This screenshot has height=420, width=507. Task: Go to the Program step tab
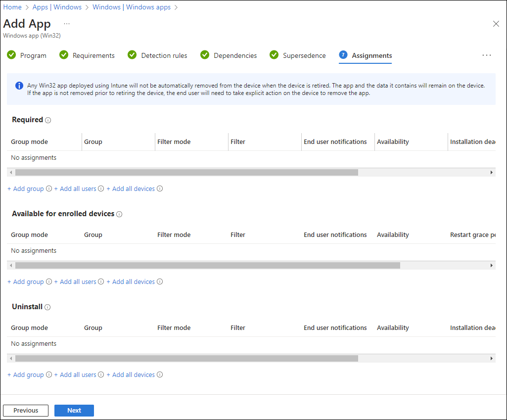[x=27, y=55]
